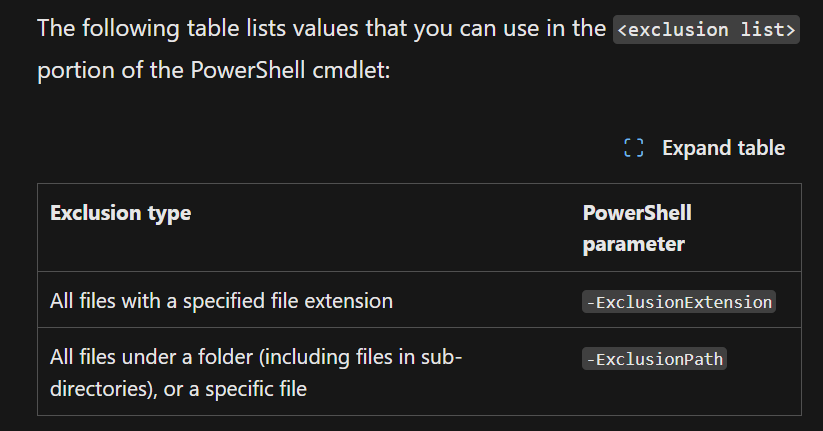Click the word 'cmdlet:' in the paragraph
This screenshot has width=823, height=431.
click(x=352, y=70)
